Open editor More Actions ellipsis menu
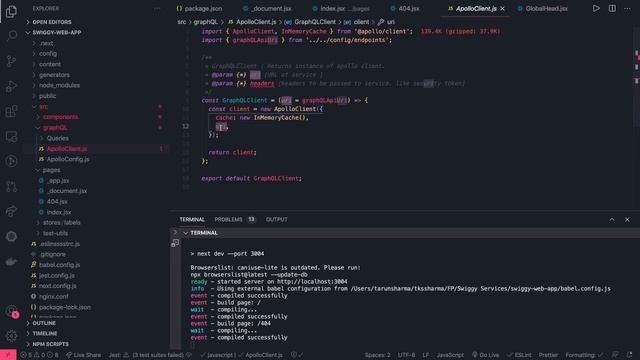The image size is (640, 360). point(627,8)
